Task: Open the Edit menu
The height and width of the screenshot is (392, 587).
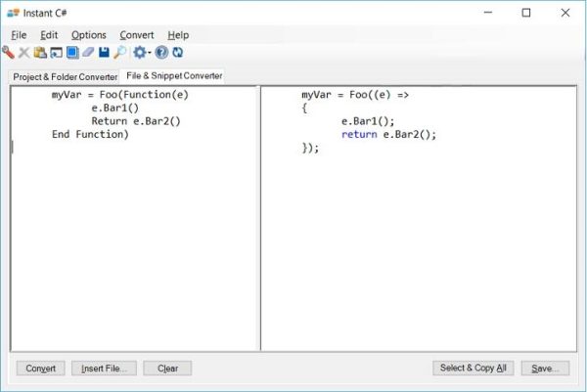Action: [49, 35]
